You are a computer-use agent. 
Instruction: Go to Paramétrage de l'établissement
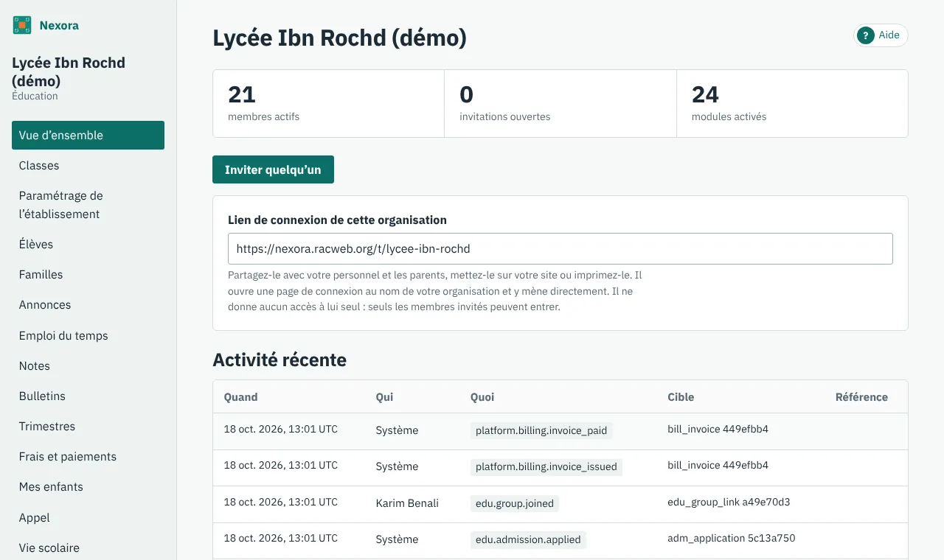click(88, 205)
